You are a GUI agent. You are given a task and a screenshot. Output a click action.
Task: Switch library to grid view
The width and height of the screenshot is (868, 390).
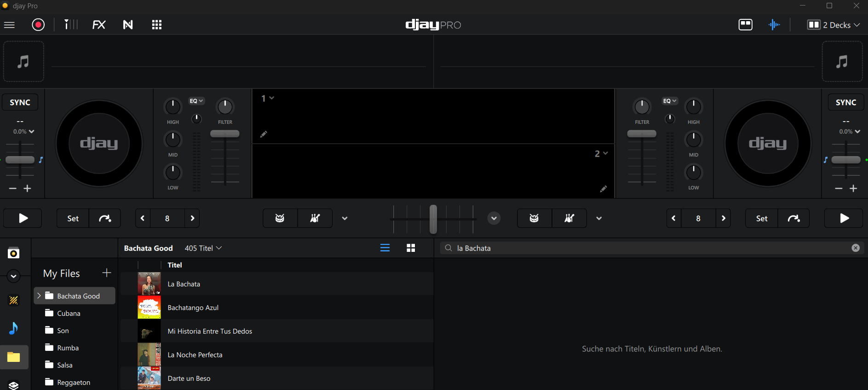point(411,248)
